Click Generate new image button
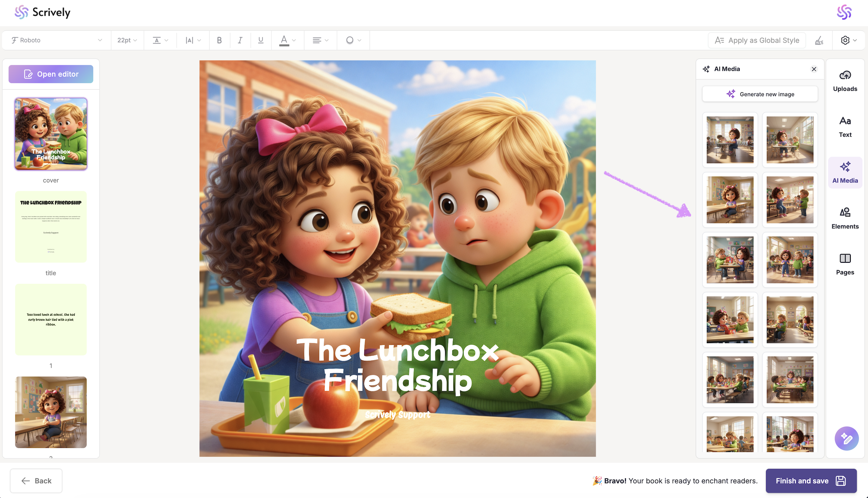This screenshot has height=498, width=868. click(x=760, y=94)
